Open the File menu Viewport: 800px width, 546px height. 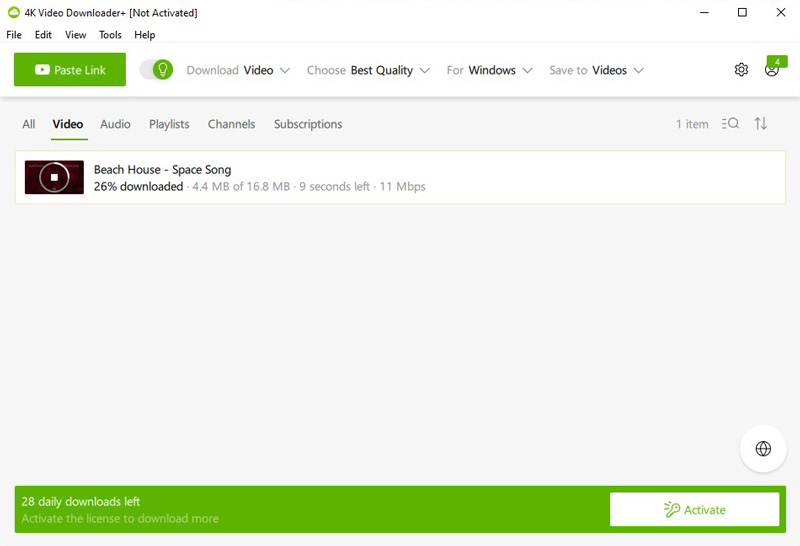(14, 35)
